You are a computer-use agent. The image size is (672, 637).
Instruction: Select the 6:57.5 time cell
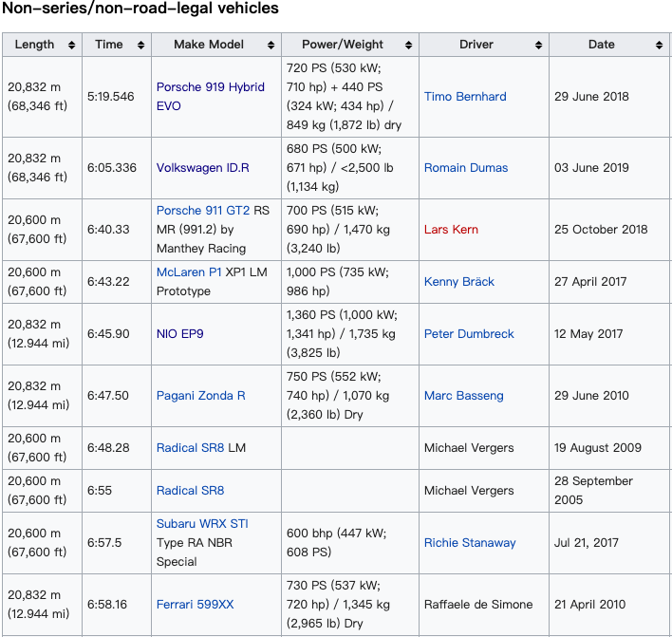(x=117, y=543)
